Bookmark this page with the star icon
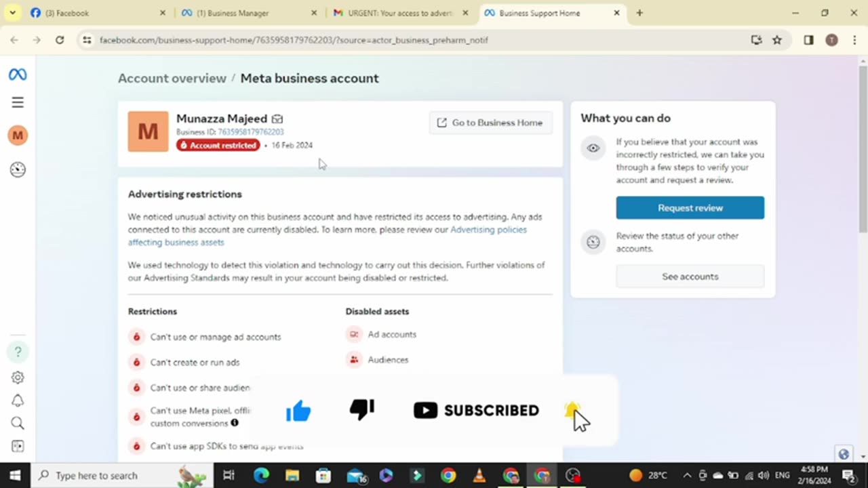 coord(777,40)
